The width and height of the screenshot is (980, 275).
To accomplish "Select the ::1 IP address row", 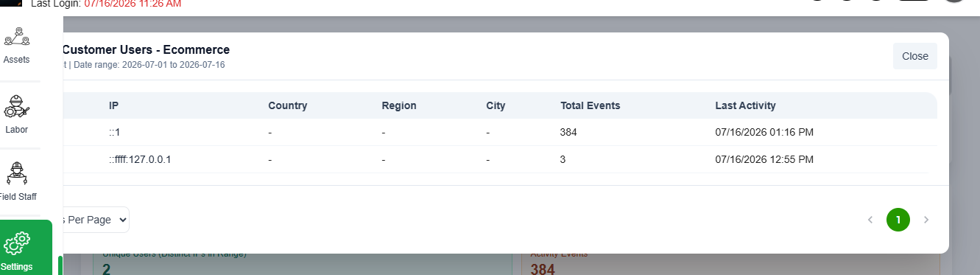I will pos(501,132).
